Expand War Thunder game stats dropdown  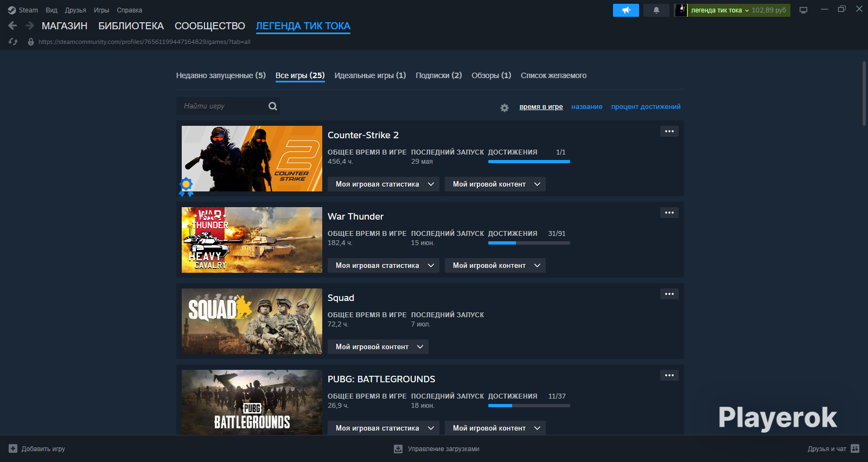[384, 266]
